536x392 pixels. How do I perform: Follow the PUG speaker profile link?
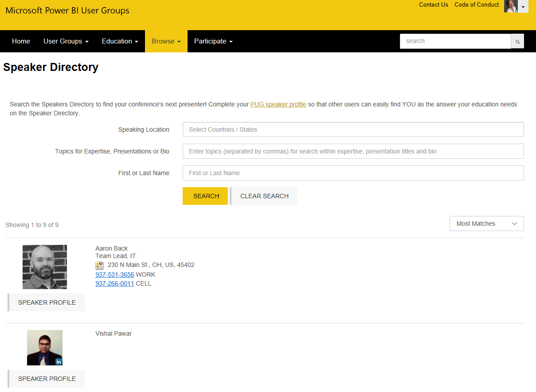(x=278, y=105)
